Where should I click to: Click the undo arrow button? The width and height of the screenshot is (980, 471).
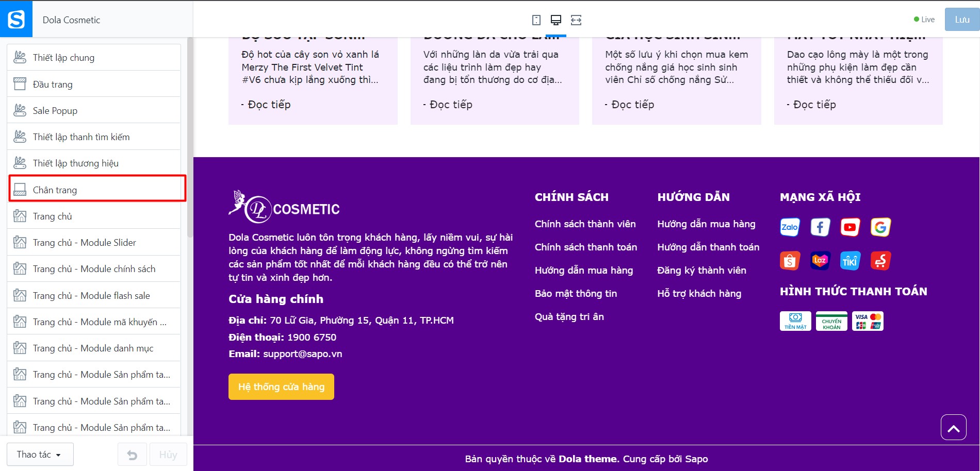pyautogui.click(x=132, y=455)
